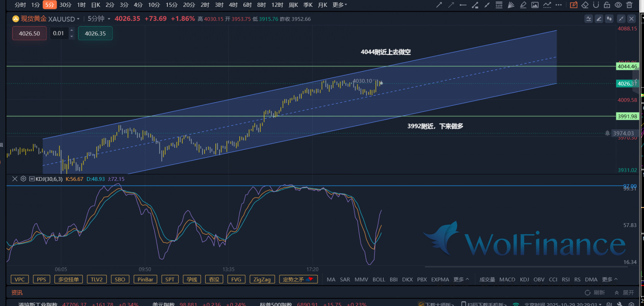This screenshot has width=644, height=306.
Task: Toggle the FVG indicator button
Action: pos(236,279)
